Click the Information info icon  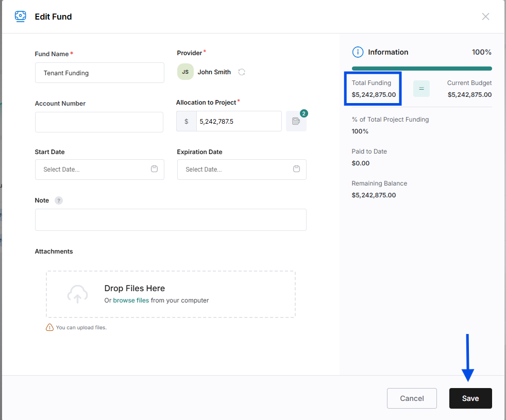point(358,52)
